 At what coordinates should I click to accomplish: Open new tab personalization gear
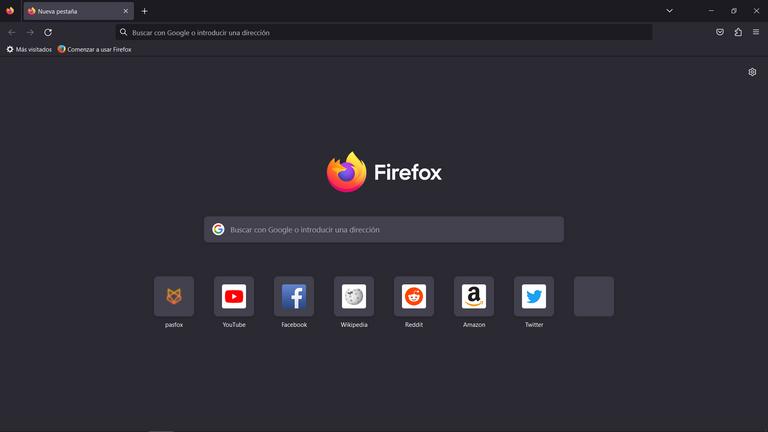click(752, 72)
